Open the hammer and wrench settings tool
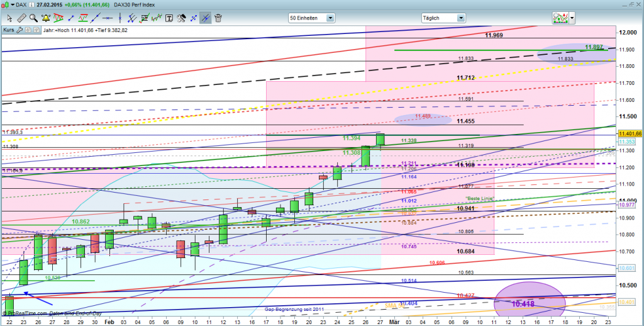This screenshot has height=326, width=644. (181, 18)
